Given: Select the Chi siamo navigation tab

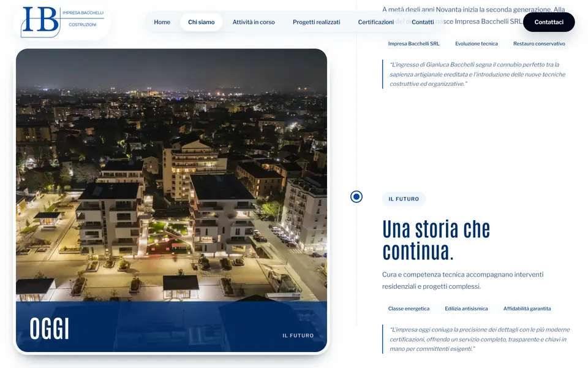Looking at the screenshot, I should point(202,22).
